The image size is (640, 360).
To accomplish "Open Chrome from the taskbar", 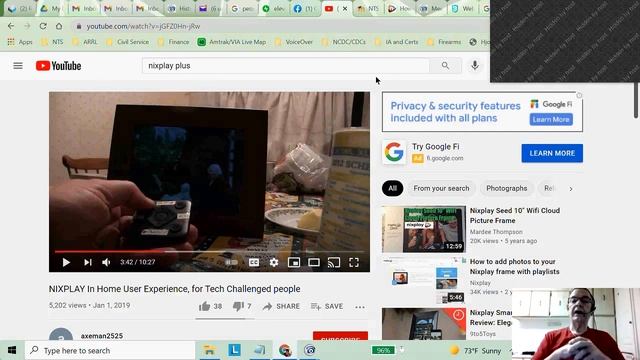I will pyautogui.click(x=285, y=350).
